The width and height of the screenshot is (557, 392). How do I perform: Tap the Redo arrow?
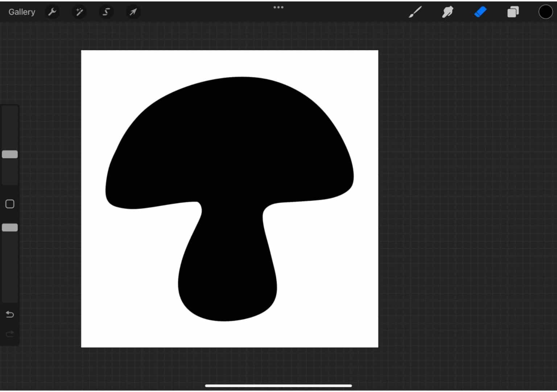coord(10,334)
